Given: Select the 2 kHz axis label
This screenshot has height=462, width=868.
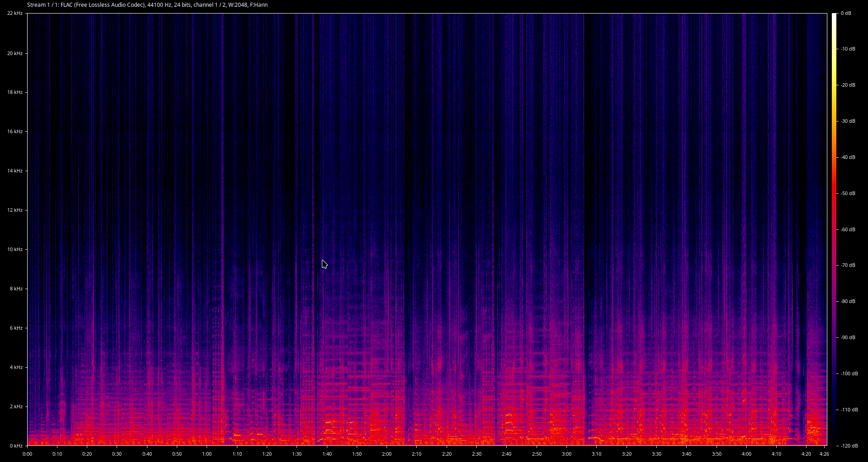Looking at the screenshot, I should coord(16,406).
